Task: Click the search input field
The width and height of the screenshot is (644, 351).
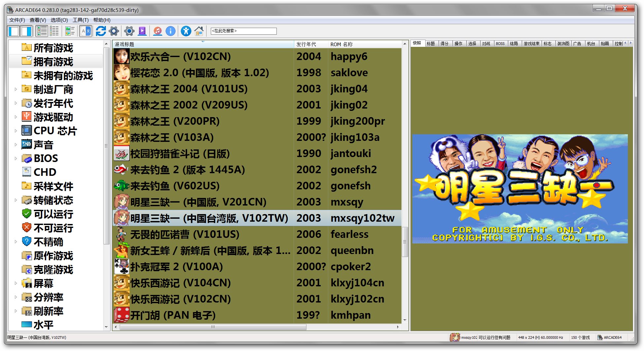Action: pyautogui.click(x=243, y=31)
